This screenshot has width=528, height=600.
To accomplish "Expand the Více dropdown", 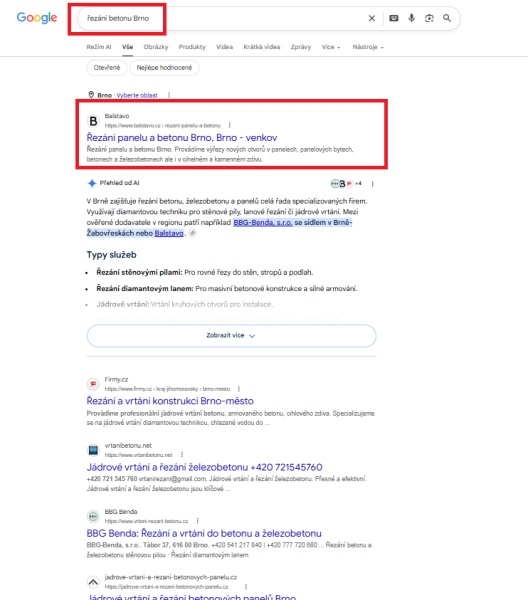I will tap(331, 47).
